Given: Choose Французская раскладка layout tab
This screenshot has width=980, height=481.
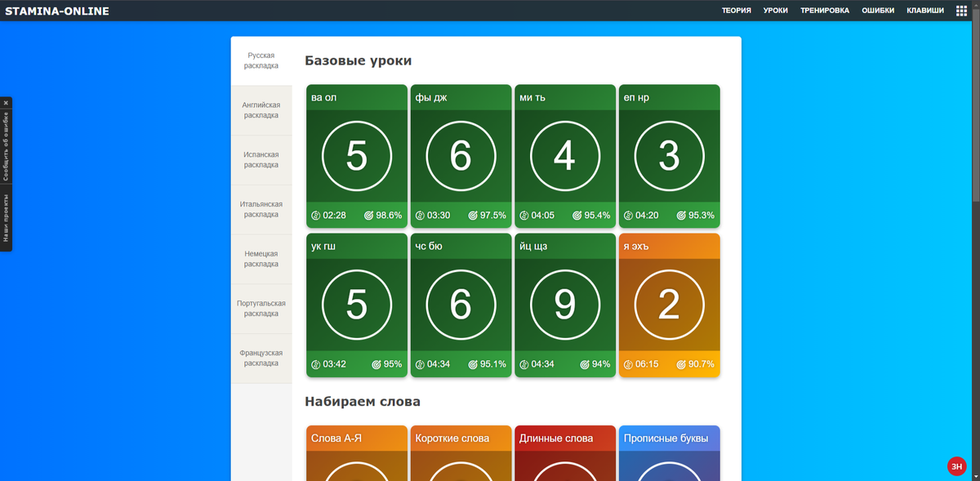Looking at the screenshot, I should pos(261,359).
